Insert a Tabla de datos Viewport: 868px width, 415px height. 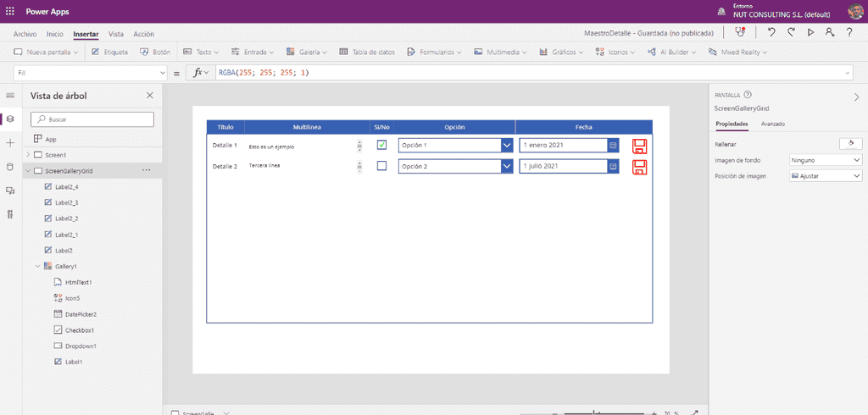(366, 52)
